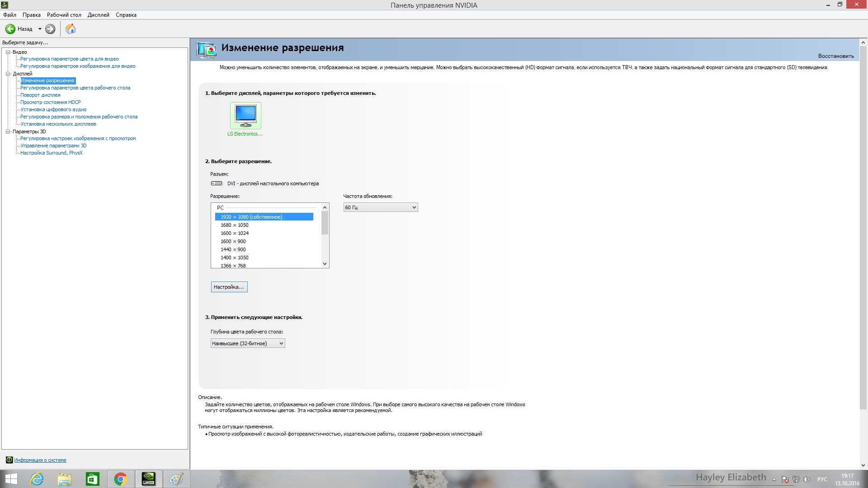868x488 pixels.
Task: Open the Back button history dropdown arrow
Action: click(40, 29)
